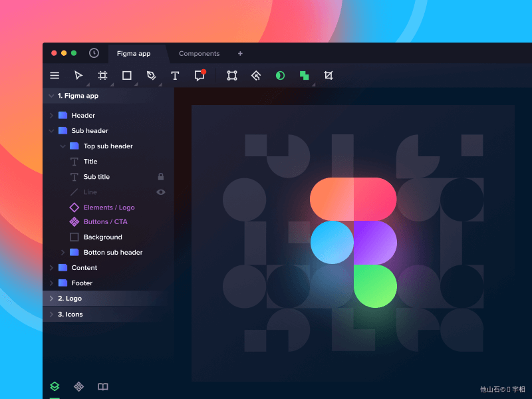
Task: Toggle the lock on Sub title layer
Action: click(161, 176)
